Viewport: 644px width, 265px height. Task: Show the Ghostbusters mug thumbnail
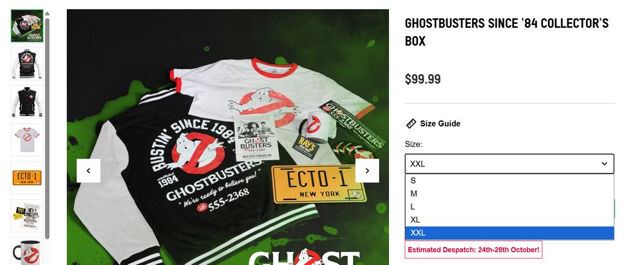[26, 251]
